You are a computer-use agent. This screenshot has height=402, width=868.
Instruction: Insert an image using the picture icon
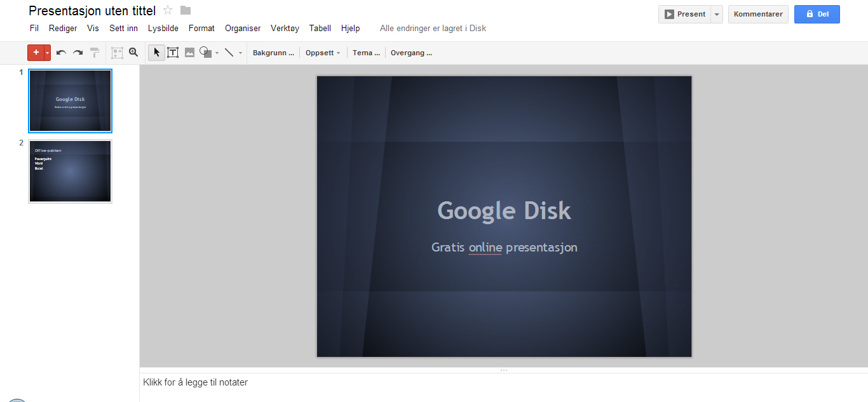[x=189, y=53]
